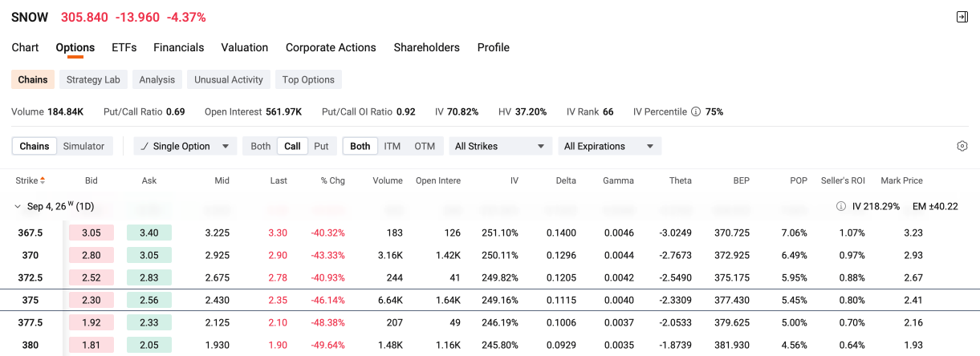Switch to Chains view toggle
The width and height of the screenshot is (980, 356).
pos(35,146)
